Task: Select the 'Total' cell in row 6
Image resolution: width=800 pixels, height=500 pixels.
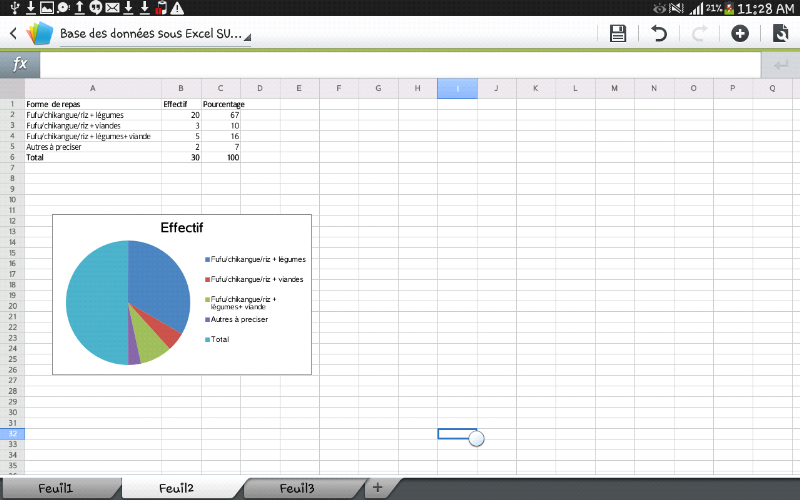Action: pyautogui.click(x=93, y=157)
